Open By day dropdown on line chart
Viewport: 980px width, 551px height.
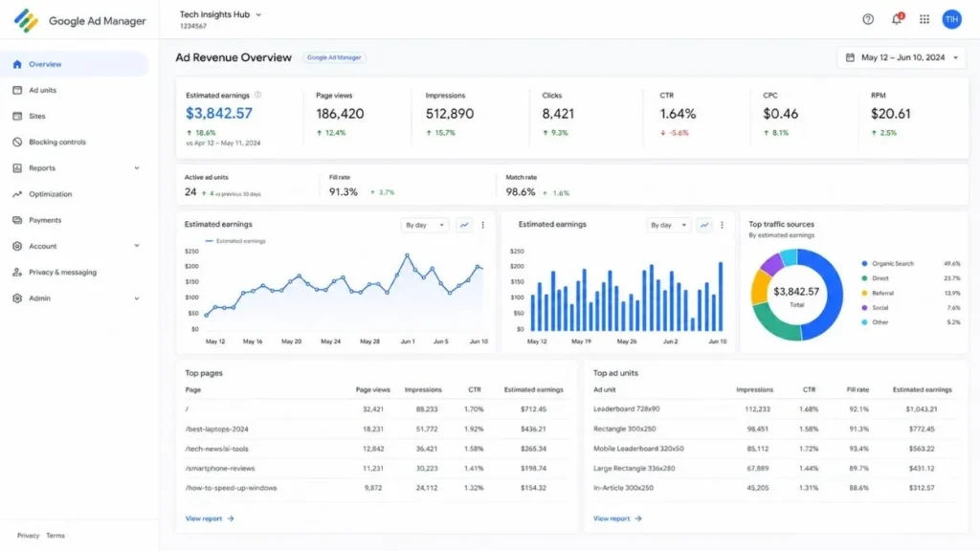tap(424, 225)
